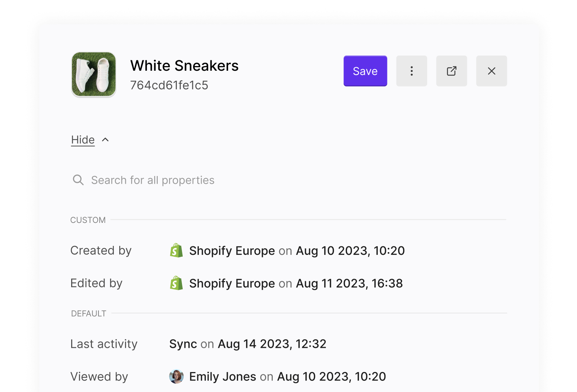Click the Hide link
Screen dimensions: 577x392
83,140
